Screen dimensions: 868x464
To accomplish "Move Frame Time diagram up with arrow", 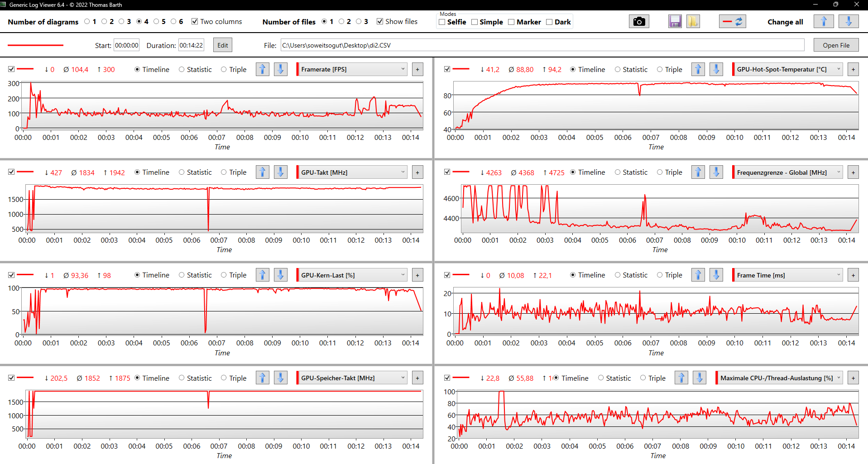I will click(x=698, y=275).
